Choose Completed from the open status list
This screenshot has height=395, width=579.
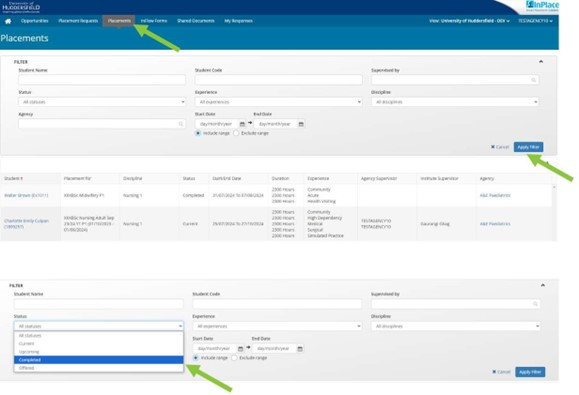coord(99,360)
